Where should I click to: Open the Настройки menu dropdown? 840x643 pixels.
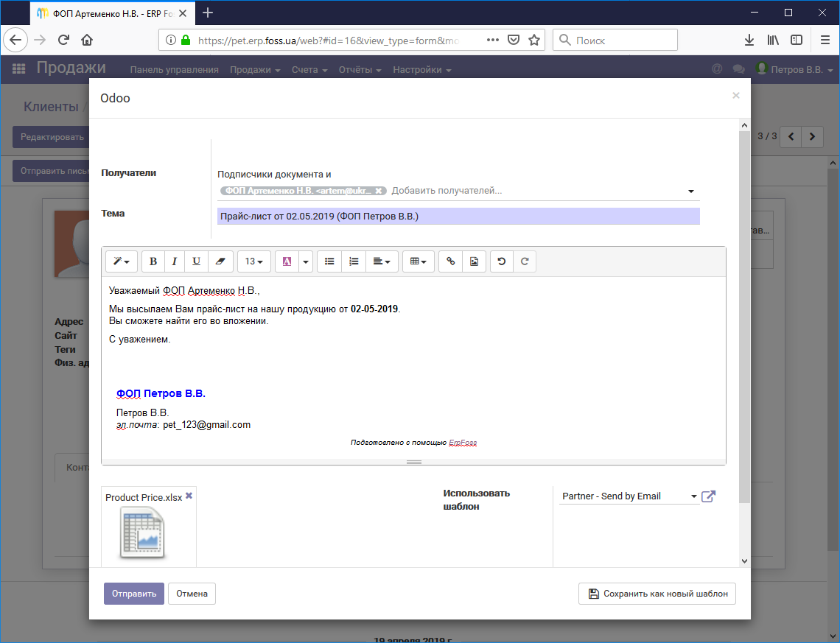click(x=421, y=69)
